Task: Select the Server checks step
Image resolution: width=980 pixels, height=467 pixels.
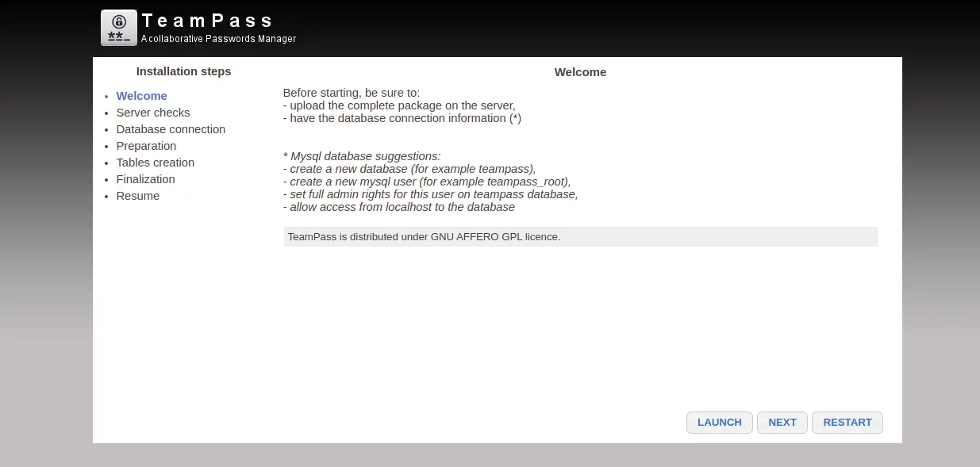Action: (153, 113)
